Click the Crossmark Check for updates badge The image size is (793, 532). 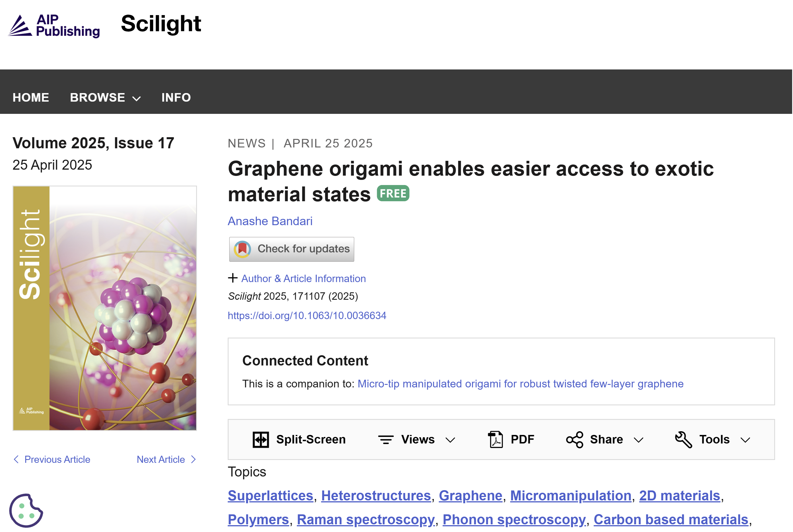pyautogui.click(x=291, y=249)
